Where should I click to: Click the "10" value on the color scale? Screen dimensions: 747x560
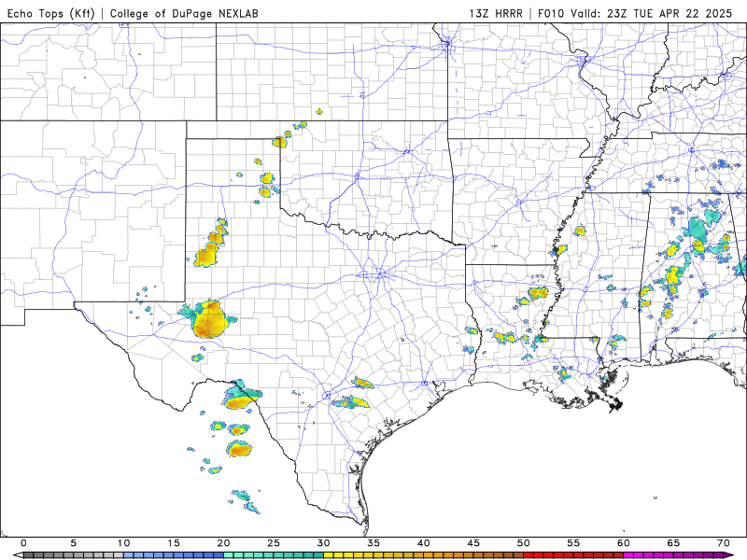point(124,543)
